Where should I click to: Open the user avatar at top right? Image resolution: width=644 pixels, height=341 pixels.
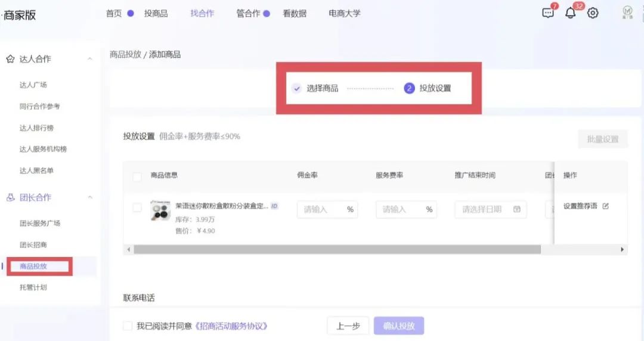627,12
